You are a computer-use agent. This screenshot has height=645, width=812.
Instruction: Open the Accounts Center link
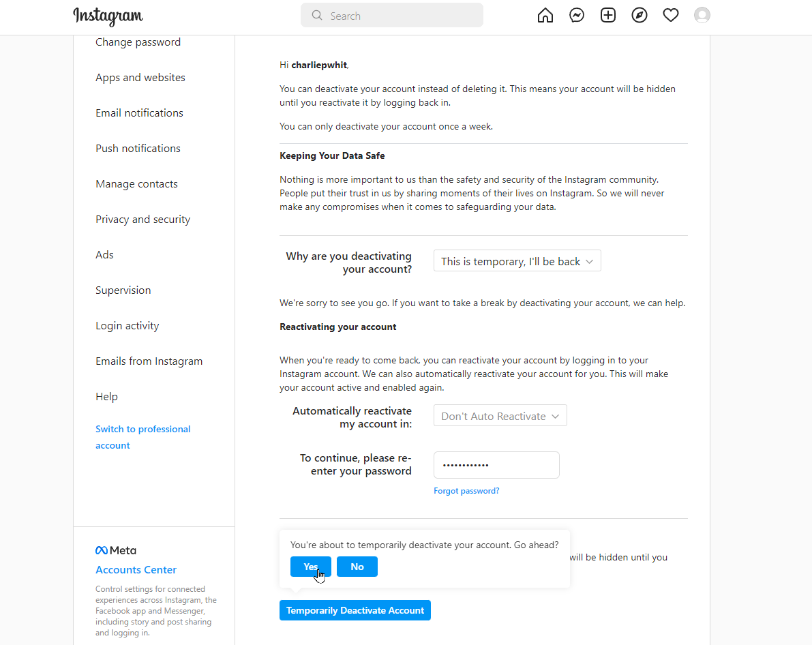(136, 570)
